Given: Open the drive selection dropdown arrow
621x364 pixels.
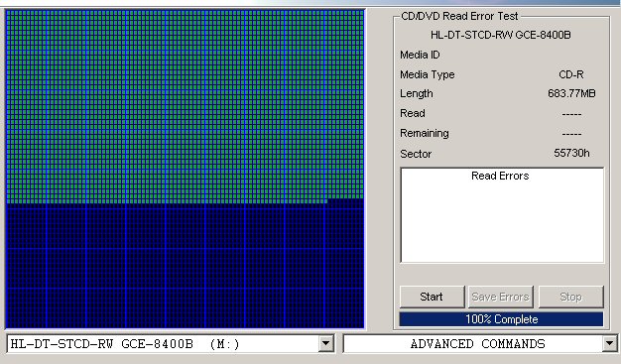Looking at the screenshot, I should [x=326, y=343].
